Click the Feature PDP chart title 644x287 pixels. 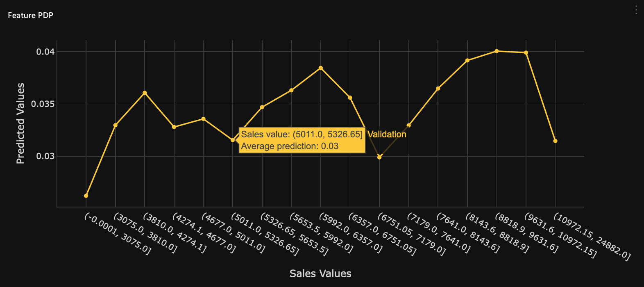tap(31, 15)
